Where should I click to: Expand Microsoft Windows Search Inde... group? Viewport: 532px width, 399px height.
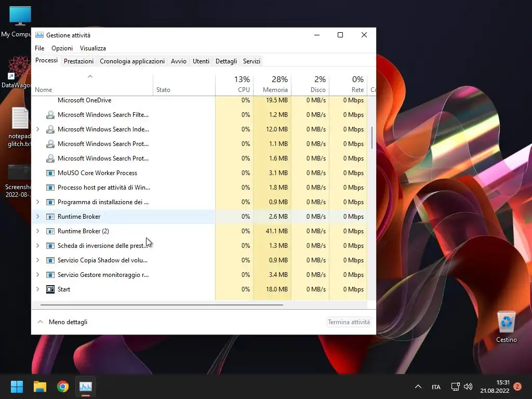pyautogui.click(x=37, y=129)
